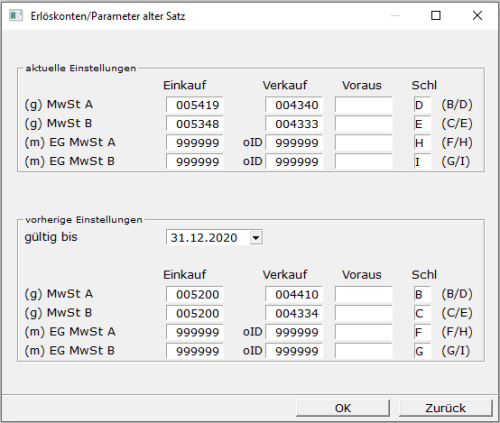Maximize the Erlöskonten dialog window
Viewport: 500px width, 423px height.
click(436, 15)
